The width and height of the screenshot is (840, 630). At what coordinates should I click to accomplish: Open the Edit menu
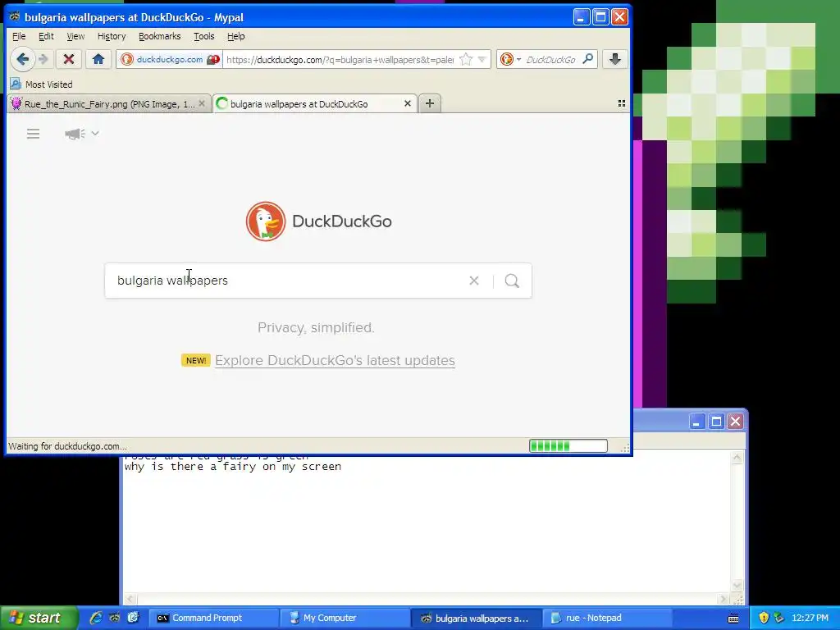[46, 36]
